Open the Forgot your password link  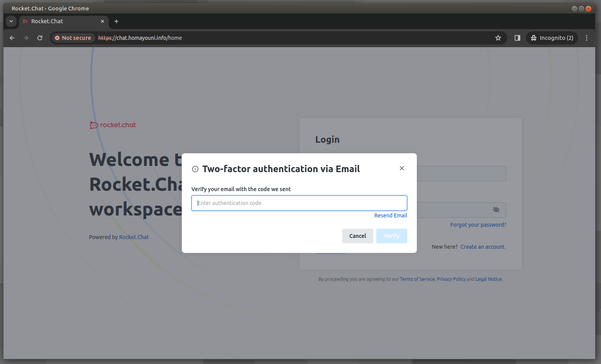point(478,225)
